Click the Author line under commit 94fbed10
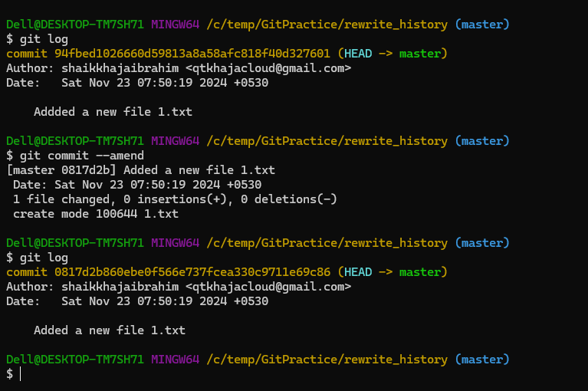588x391 pixels. click(x=179, y=68)
